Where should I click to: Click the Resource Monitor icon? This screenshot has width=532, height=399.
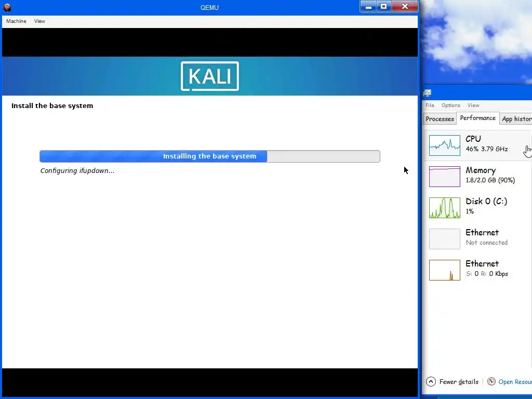click(491, 382)
